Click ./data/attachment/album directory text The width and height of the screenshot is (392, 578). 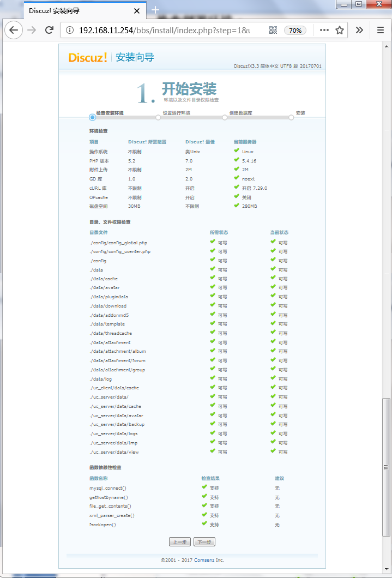click(x=118, y=351)
